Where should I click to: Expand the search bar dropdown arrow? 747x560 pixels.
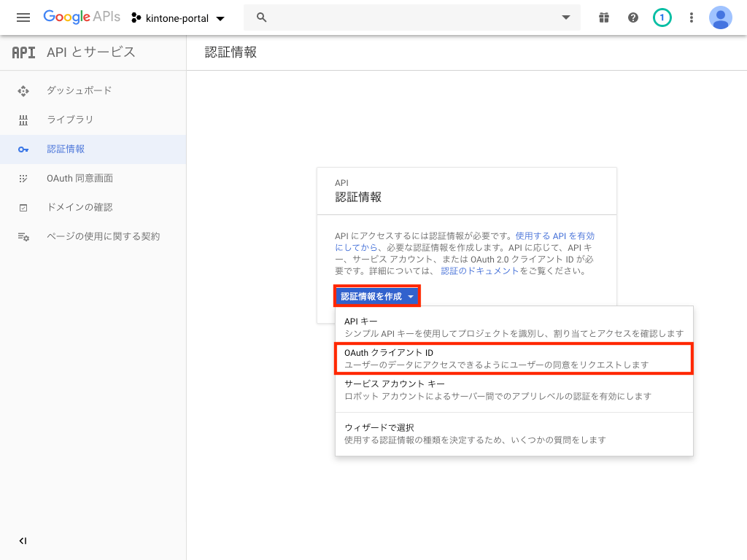click(565, 17)
